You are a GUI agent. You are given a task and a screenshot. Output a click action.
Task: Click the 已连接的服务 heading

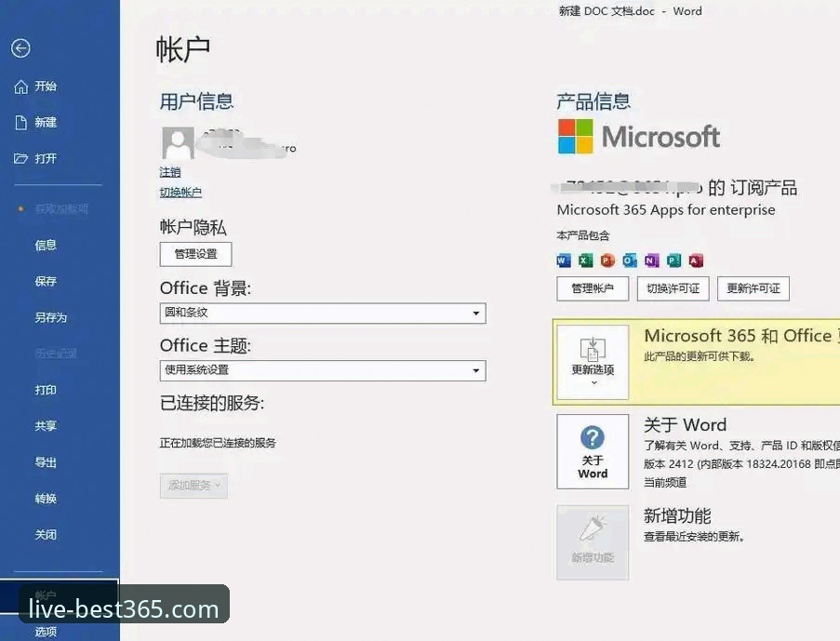pos(211,403)
